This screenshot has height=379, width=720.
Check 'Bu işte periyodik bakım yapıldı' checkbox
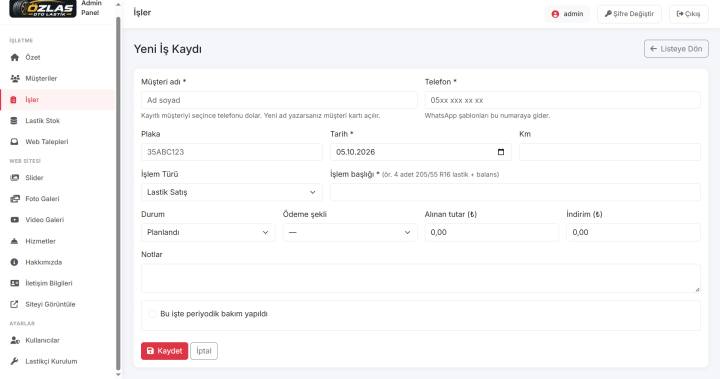[152, 314]
